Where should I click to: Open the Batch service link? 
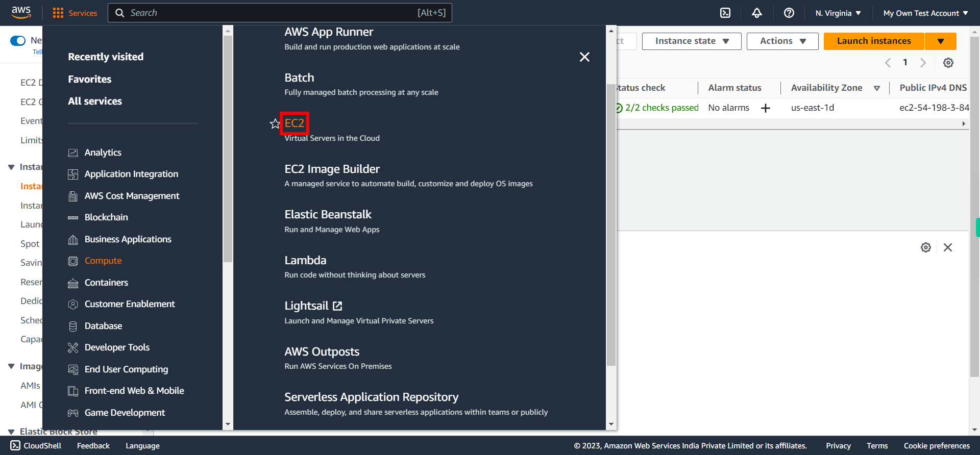(299, 78)
